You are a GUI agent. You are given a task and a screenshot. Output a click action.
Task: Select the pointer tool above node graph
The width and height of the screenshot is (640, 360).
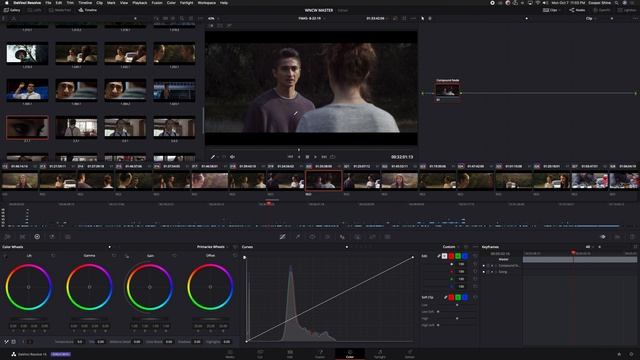tap(422, 18)
